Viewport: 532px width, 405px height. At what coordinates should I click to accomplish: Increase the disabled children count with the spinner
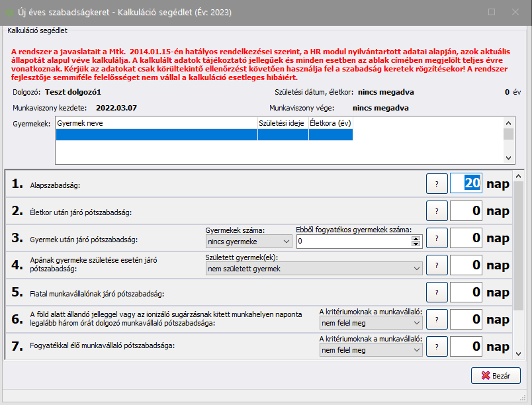point(416,239)
